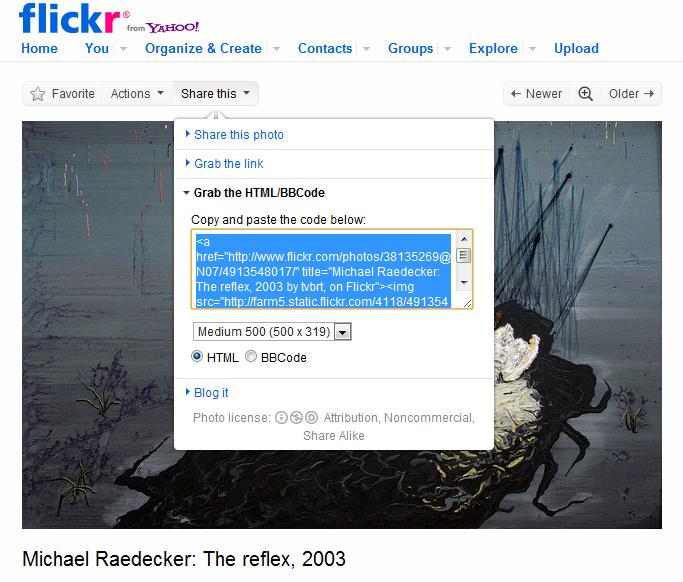
Task: Click the Yahoo! logo
Action: (x=172, y=27)
